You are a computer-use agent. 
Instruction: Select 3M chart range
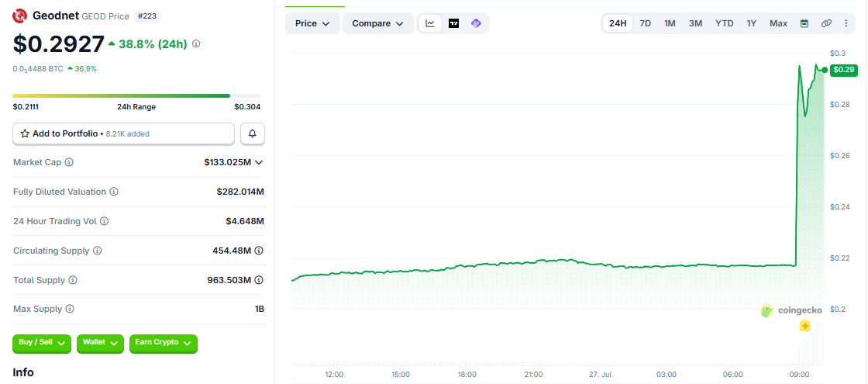[x=695, y=23]
